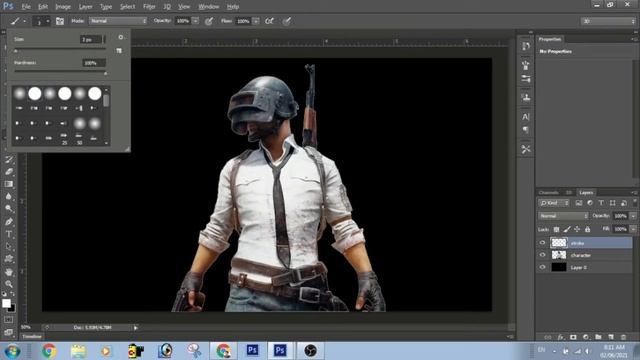The width and height of the screenshot is (640, 360).
Task: Open the tool preset picker arrow
Action: click(24, 21)
